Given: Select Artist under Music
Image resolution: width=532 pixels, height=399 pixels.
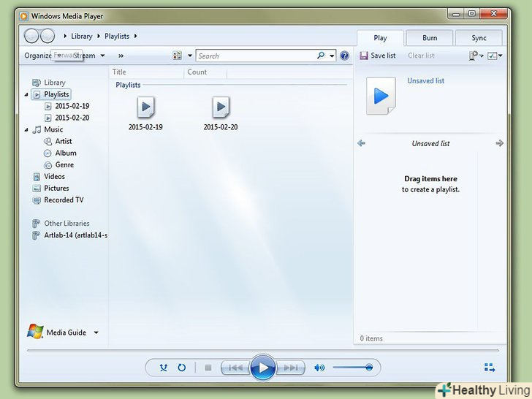Looking at the screenshot, I should coord(63,141).
